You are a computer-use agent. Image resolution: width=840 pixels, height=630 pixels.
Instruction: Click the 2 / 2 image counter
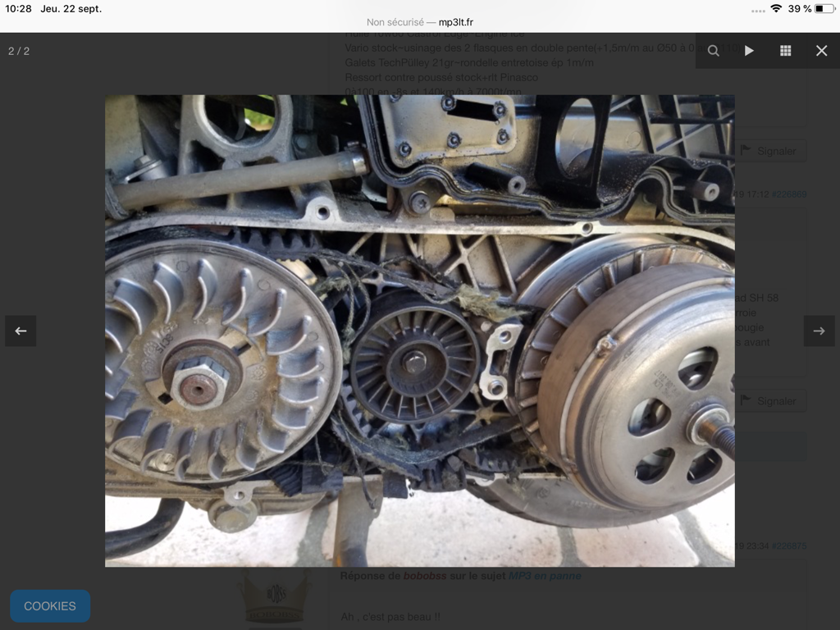tap(19, 51)
